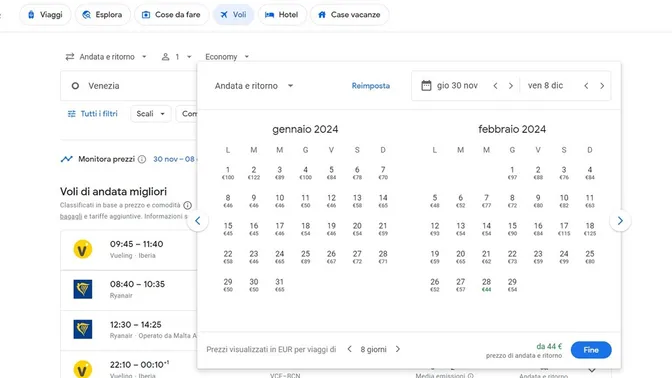Open the Case vacanze tab
Viewport: 672px width, 378px height.
[349, 15]
